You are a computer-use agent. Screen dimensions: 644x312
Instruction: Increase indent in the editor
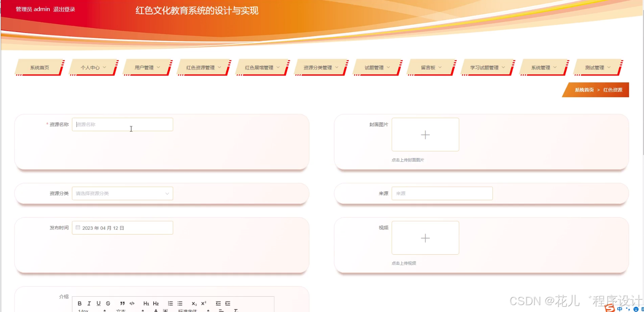coord(228,304)
